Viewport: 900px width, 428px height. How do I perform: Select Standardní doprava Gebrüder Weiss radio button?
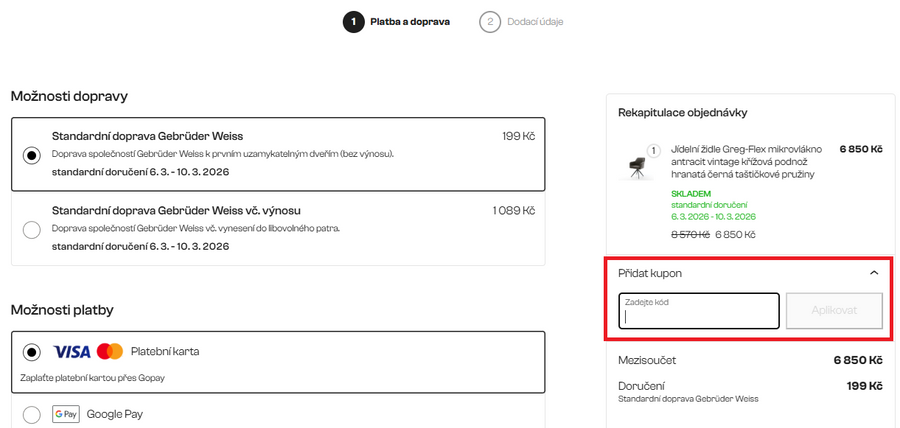32,155
